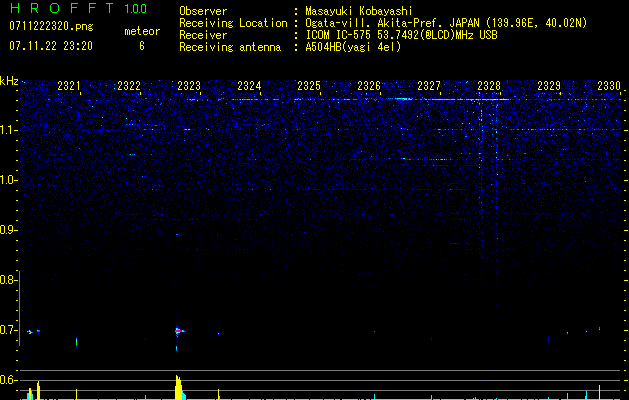Click the 2325 time marker
629x400 pixels.
point(308,85)
